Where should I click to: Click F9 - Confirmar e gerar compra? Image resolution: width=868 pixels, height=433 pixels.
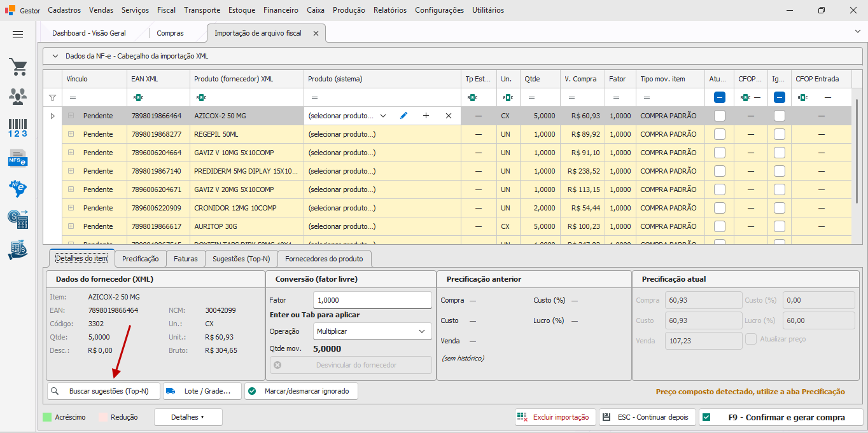click(781, 417)
